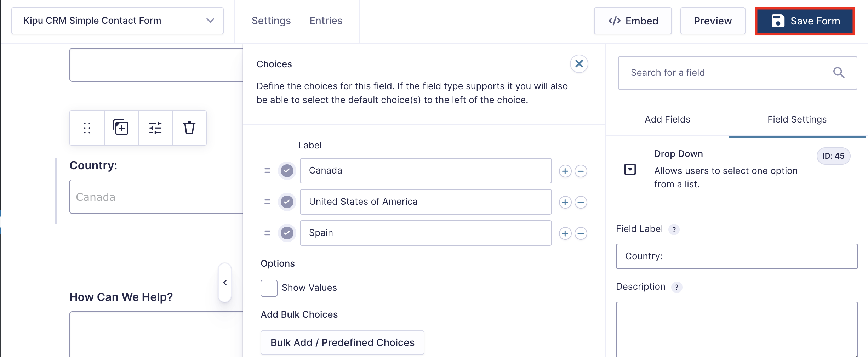The width and height of the screenshot is (868, 357).
Task: Click the drag handle for Country field
Action: point(87,127)
